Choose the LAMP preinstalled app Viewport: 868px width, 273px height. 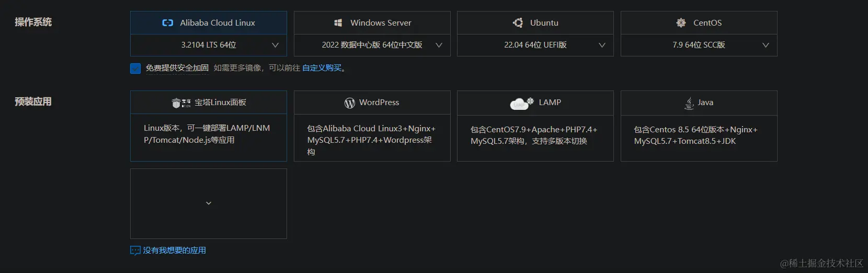535,126
